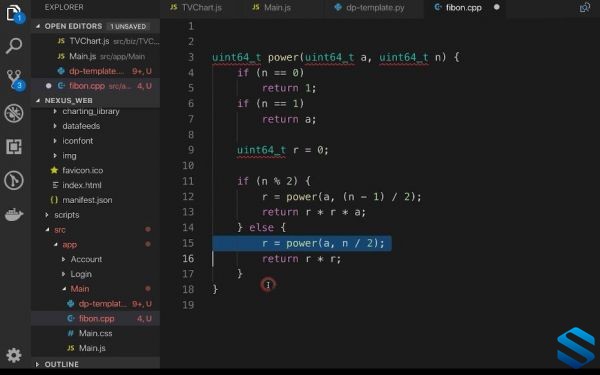Collapse the src folder in the tree
The image size is (600, 375).
pos(47,230)
